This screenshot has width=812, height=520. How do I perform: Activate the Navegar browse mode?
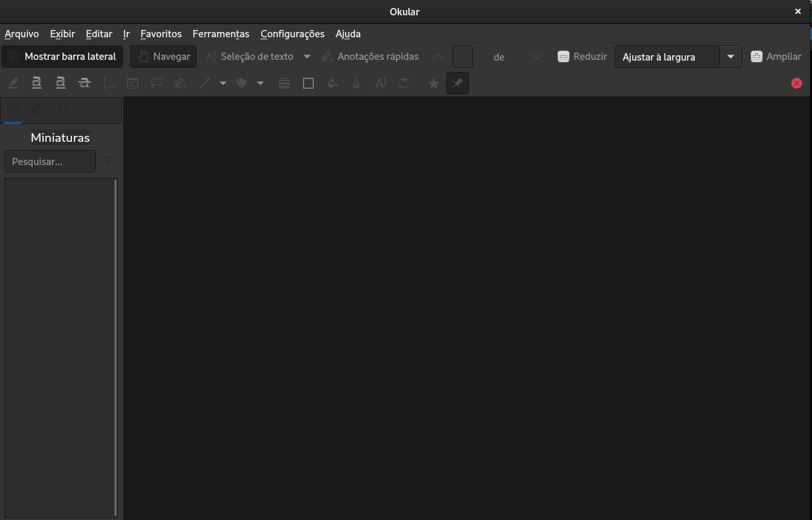pos(163,57)
